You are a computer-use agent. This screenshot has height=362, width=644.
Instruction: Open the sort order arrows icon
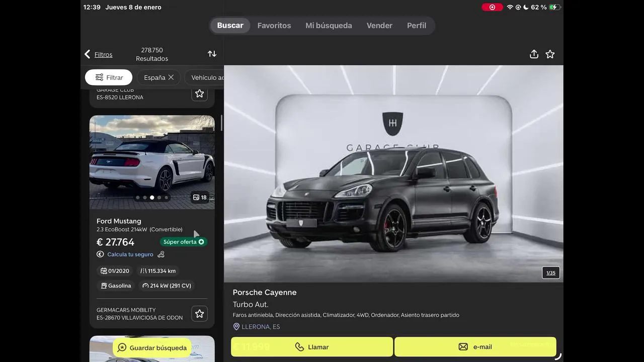tap(212, 54)
